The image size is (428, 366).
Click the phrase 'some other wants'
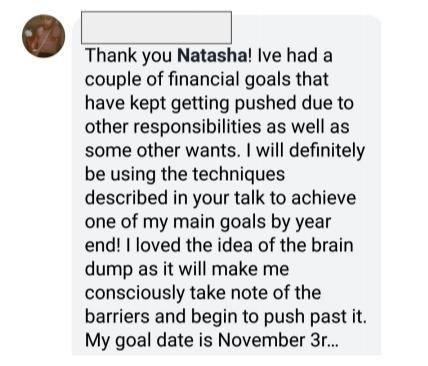pyautogui.click(x=160, y=151)
